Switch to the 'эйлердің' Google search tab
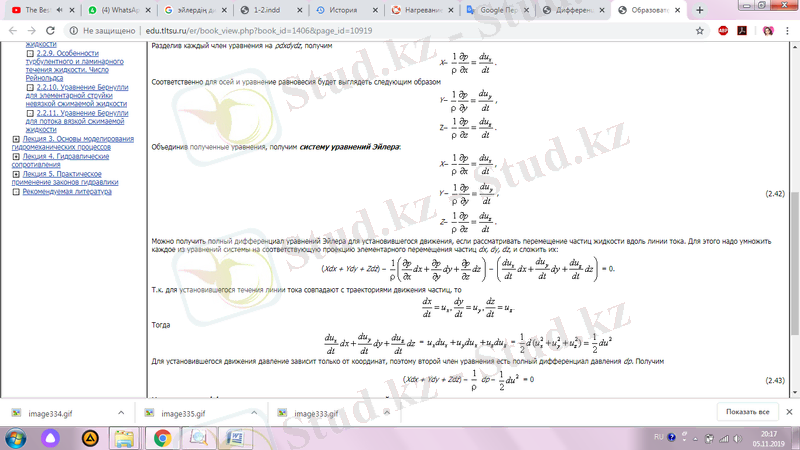The image size is (800, 450). (x=191, y=10)
